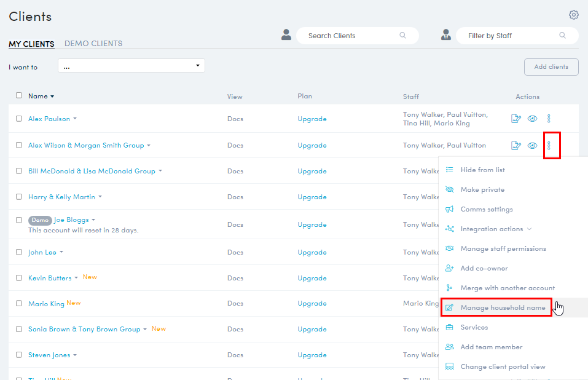The height and width of the screenshot is (380, 588).
Task: Check the box next to Alex Paulson
Action: (19, 119)
